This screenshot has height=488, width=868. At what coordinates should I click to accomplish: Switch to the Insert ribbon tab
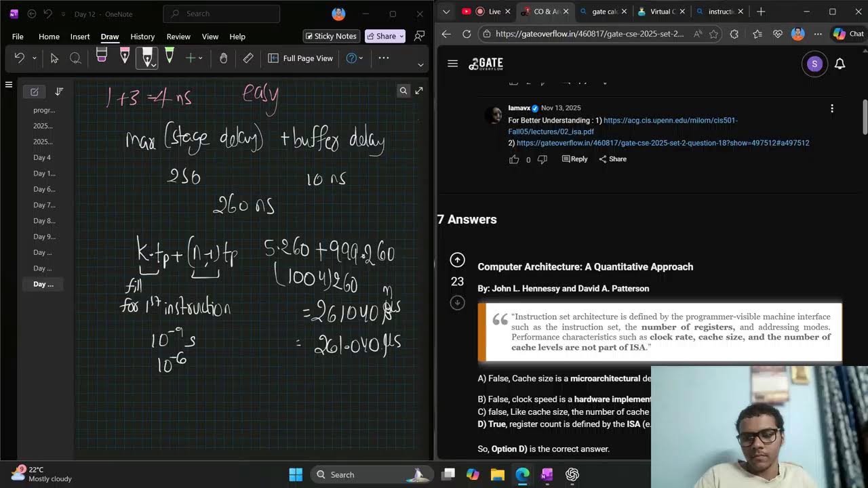(80, 37)
